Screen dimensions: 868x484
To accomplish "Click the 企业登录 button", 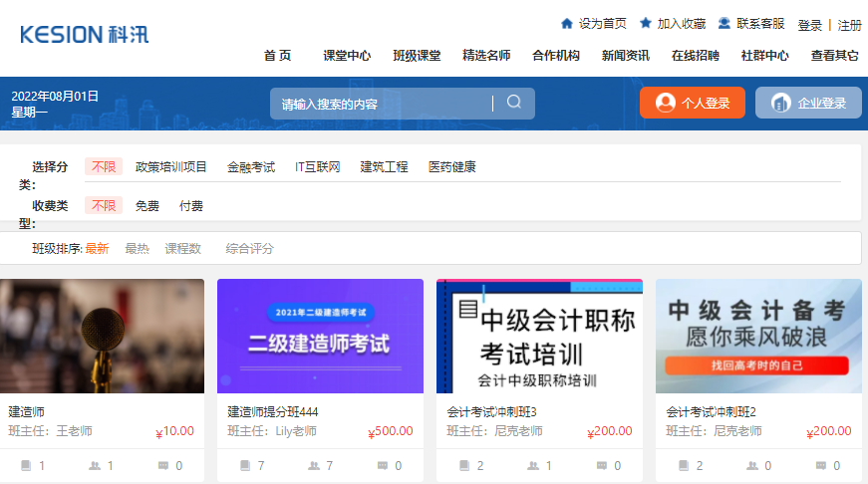I will coord(808,103).
